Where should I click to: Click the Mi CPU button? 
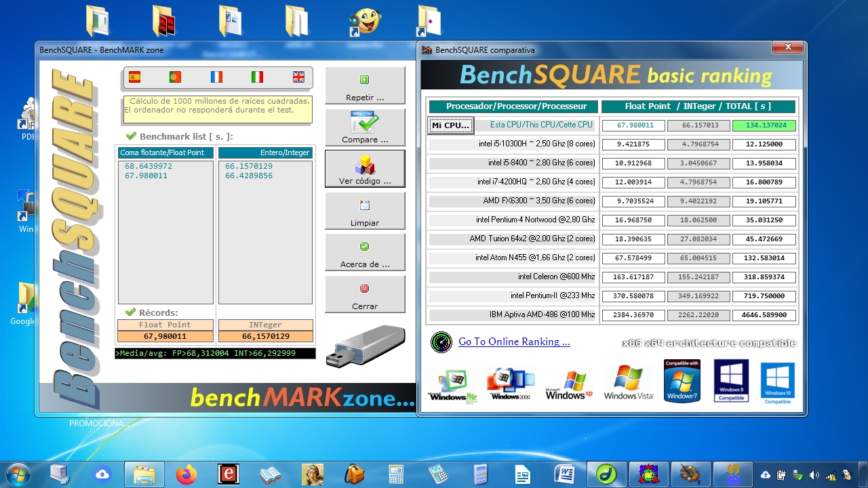(x=450, y=125)
